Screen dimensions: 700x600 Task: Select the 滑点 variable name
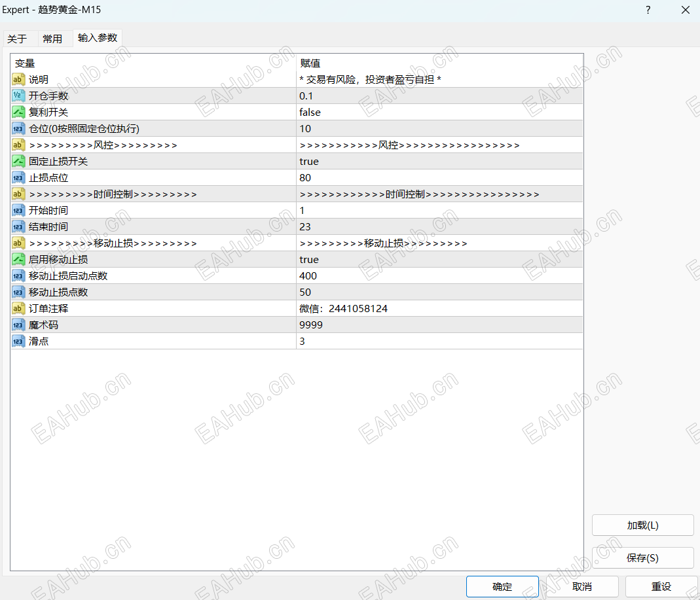(x=39, y=341)
